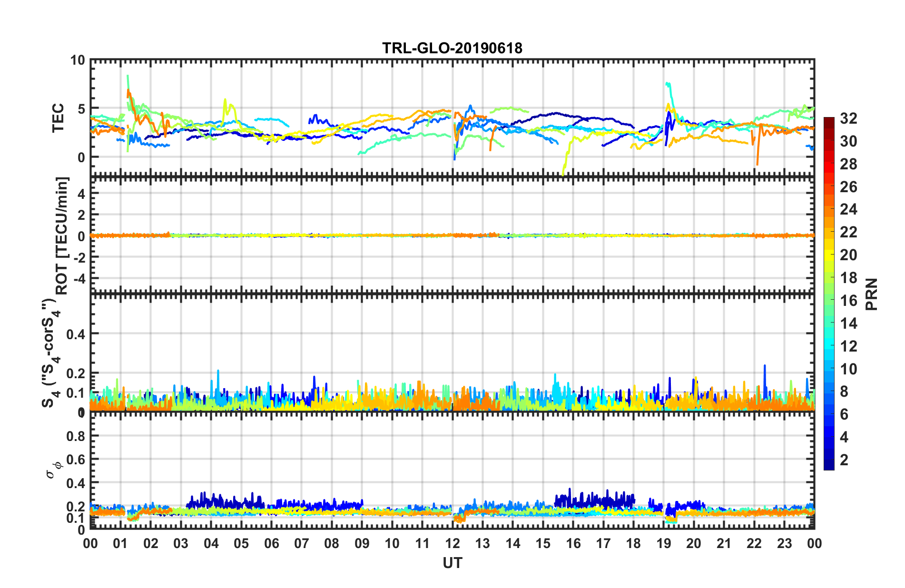Click the 10 tick on TEC axis
The width and height of the screenshot is (905, 588).
click(78, 60)
